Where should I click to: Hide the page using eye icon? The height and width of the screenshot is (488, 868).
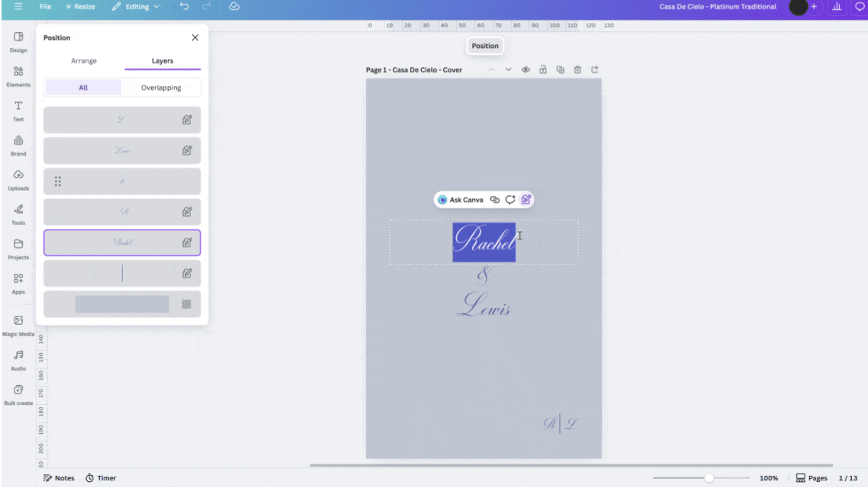coord(526,69)
